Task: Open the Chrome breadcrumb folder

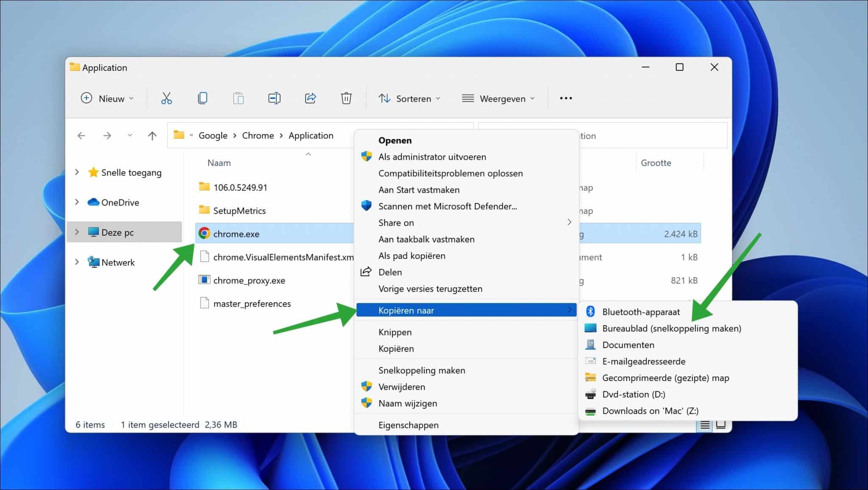Action: 258,135
